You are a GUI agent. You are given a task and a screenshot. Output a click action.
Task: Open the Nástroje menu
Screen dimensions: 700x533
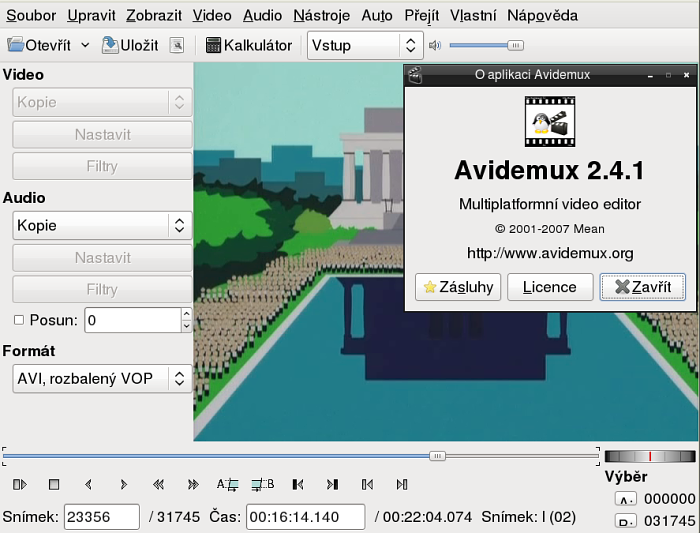[x=321, y=16]
